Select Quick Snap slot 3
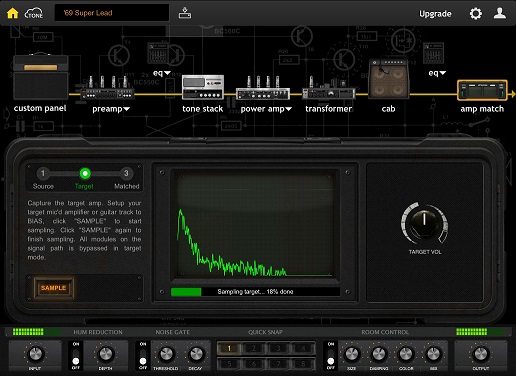This screenshot has width=516, height=376. (x=278, y=349)
